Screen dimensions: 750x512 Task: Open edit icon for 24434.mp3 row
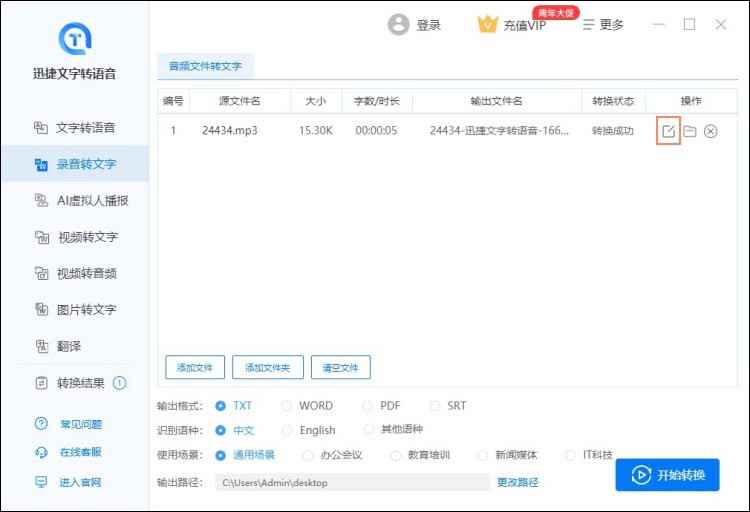(x=668, y=131)
